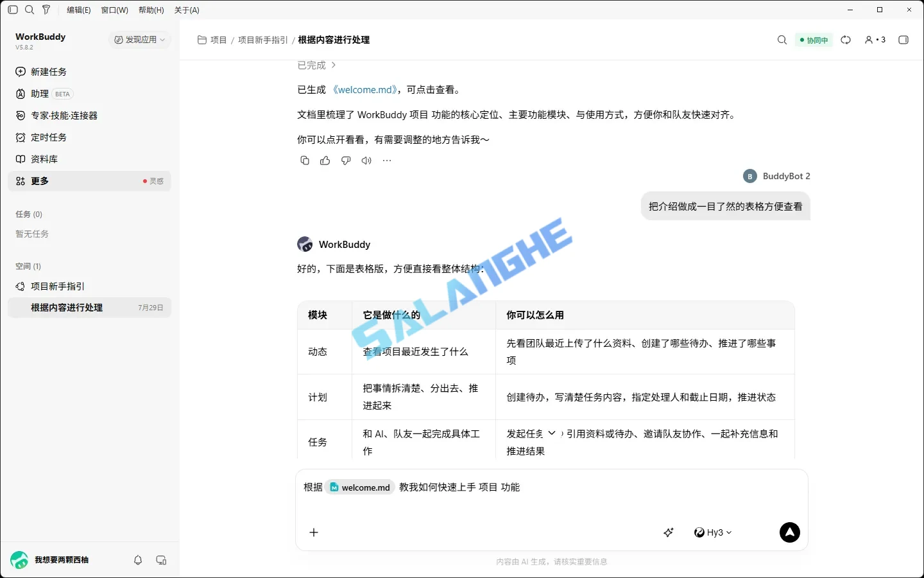This screenshot has width=924, height=578.
Task: Open the 关于(A) menu
Action: point(187,10)
